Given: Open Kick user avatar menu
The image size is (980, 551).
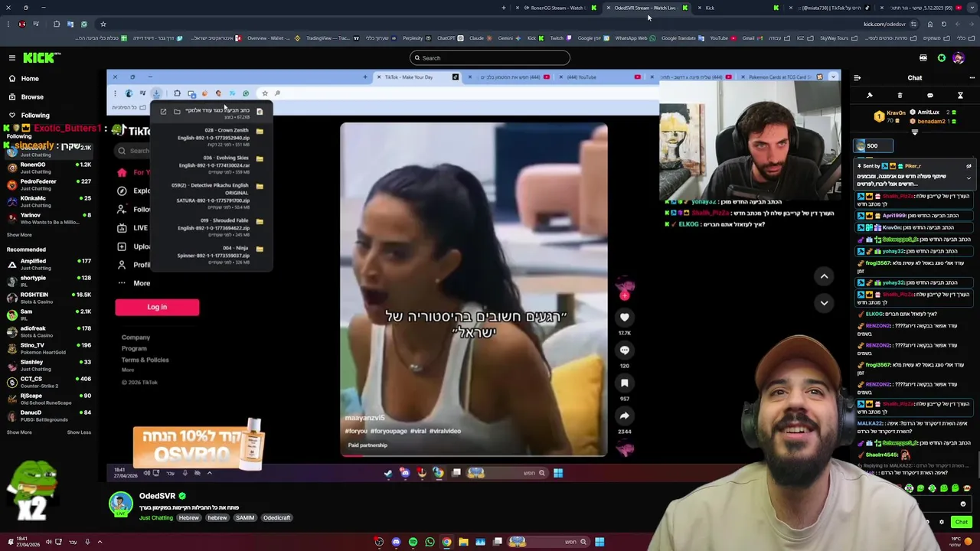Looking at the screenshot, I should coord(959,58).
